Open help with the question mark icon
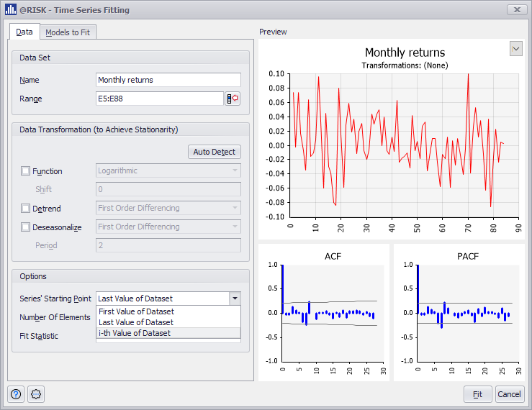The height and width of the screenshot is (410, 532). coord(16,394)
